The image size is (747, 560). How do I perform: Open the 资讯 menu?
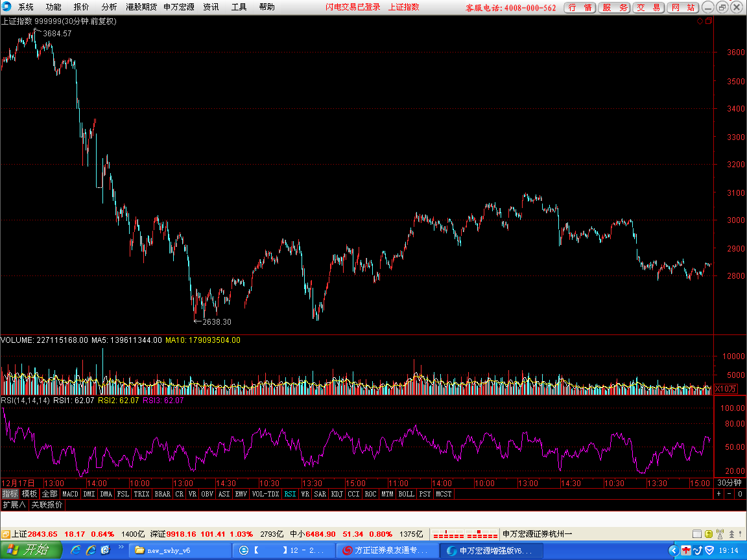click(x=211, y=7)
